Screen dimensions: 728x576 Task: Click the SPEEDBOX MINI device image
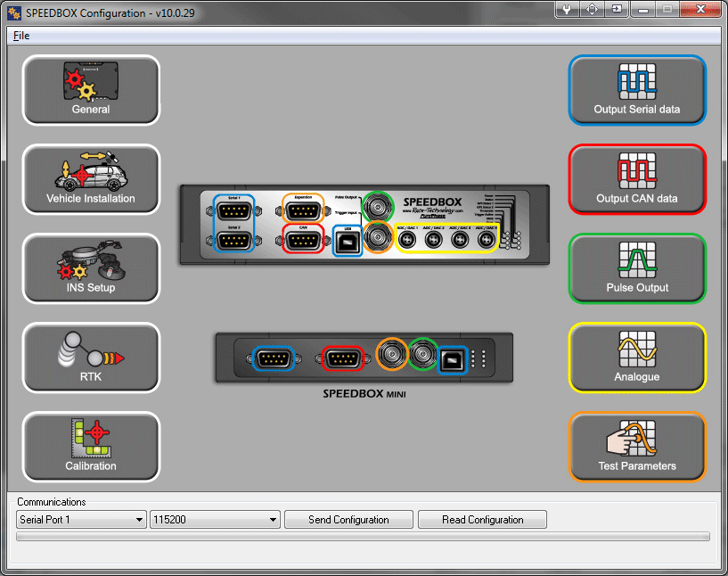coord(364,359)
